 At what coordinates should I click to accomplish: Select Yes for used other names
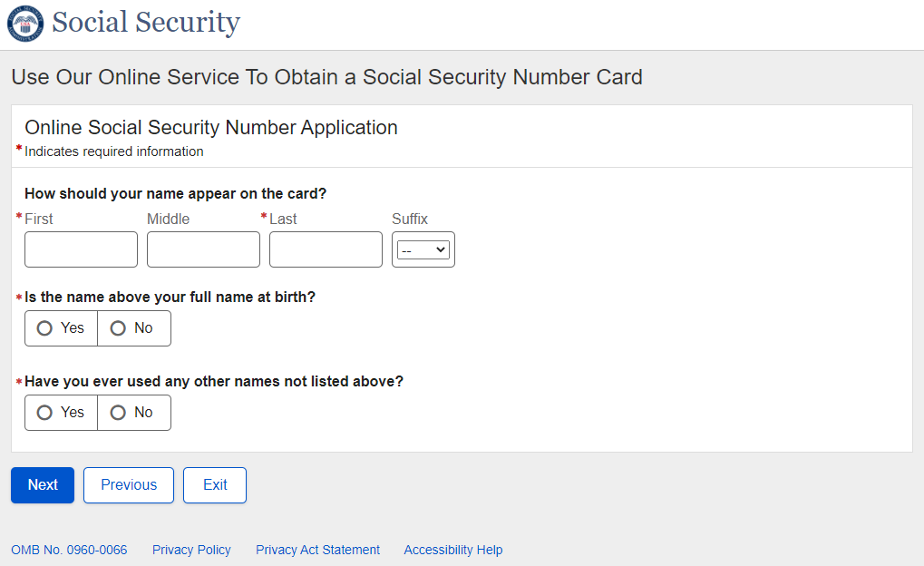[x=61, y=413]
